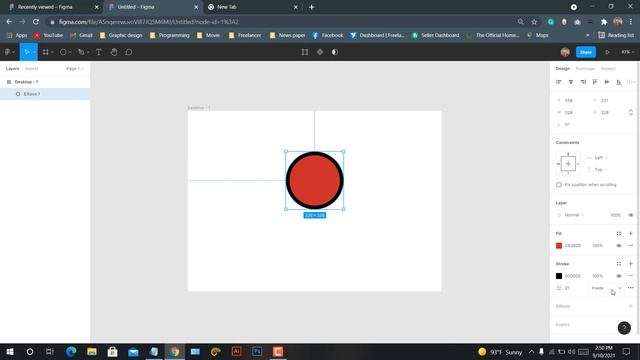Open the Gmail bookmark
The height and width of the screenshot is (360, 640).
coord(81,36)
